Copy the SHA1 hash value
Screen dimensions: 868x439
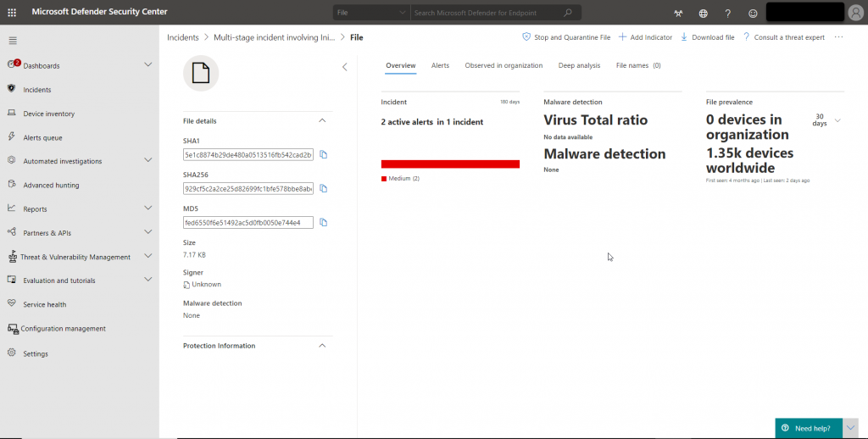(323, 154)
